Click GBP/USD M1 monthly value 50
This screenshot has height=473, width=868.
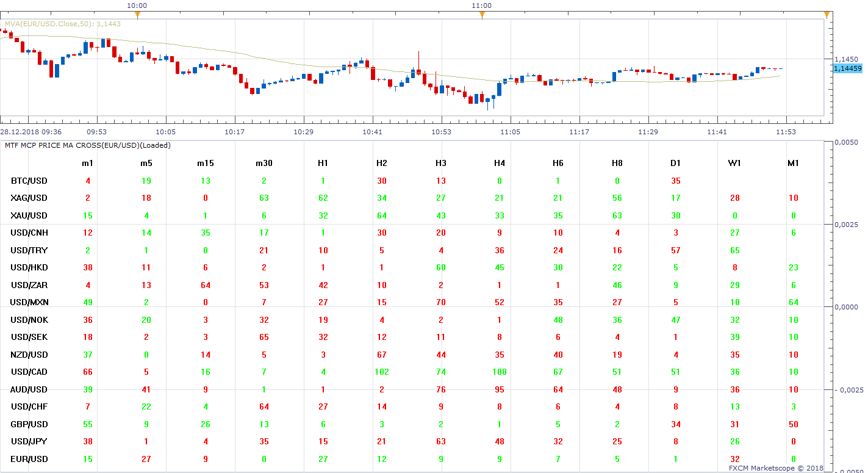tap(793, 424)
